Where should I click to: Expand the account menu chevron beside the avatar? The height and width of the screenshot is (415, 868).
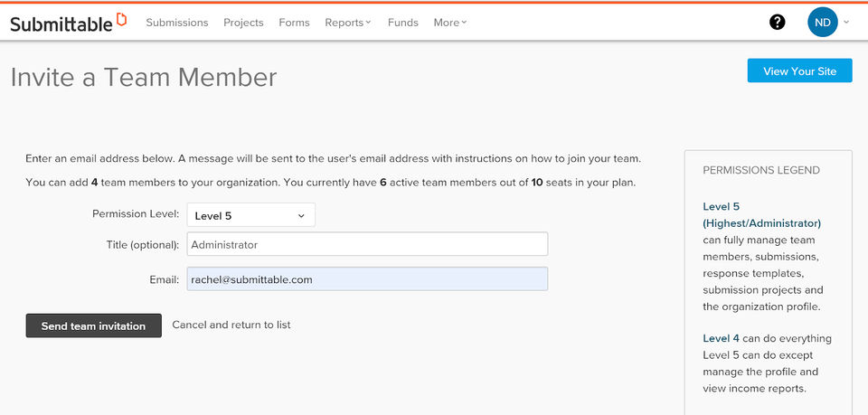pyautogui.click(x=846, y=23)
